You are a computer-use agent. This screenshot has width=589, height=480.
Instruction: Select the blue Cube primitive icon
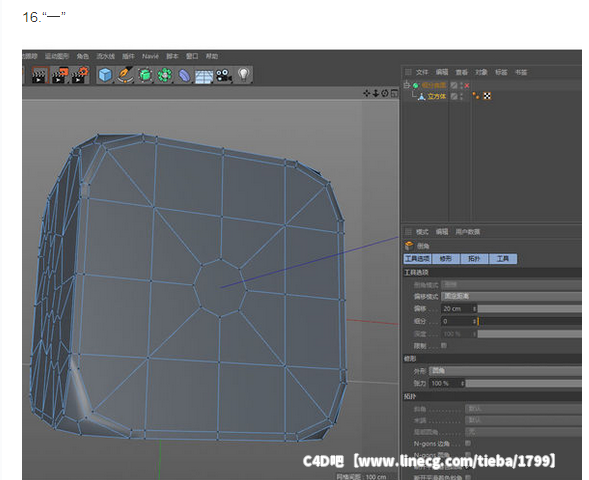105,75
